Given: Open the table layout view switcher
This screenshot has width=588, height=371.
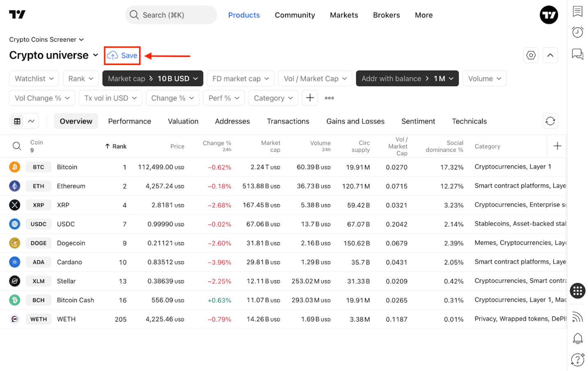Looking at the screenshot, I should pos(24,121).
